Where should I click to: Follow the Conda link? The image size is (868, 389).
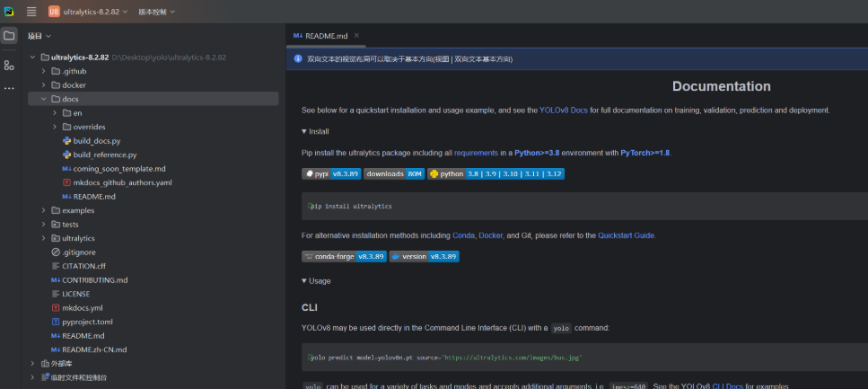[x=463, y=235]
